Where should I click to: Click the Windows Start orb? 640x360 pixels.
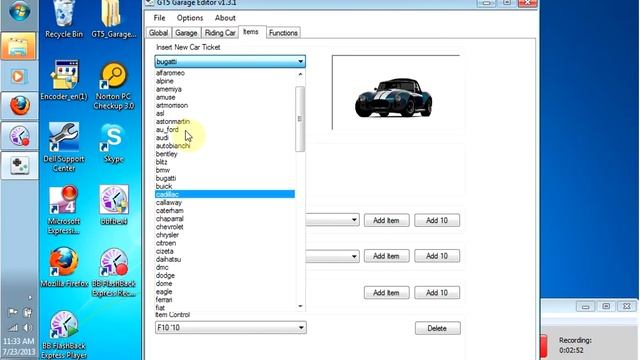coord(19,12)
